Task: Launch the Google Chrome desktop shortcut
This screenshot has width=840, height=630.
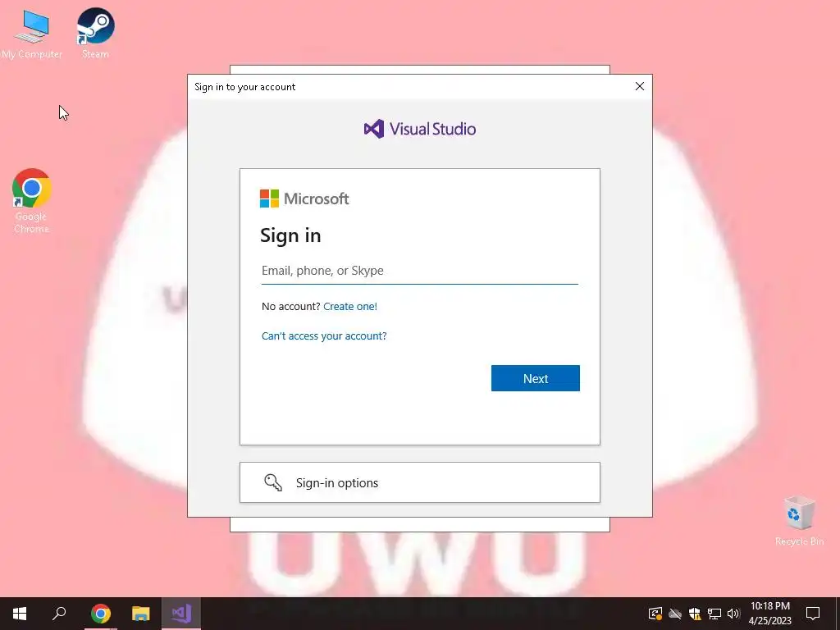Action: 32,201
